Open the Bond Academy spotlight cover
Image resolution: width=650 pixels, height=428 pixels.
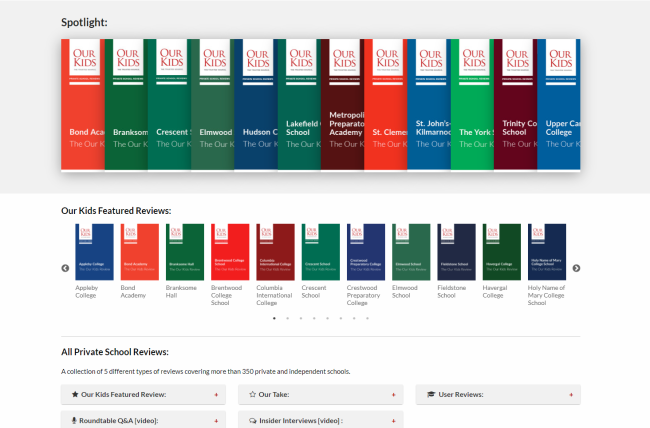[x=83, y=105]
